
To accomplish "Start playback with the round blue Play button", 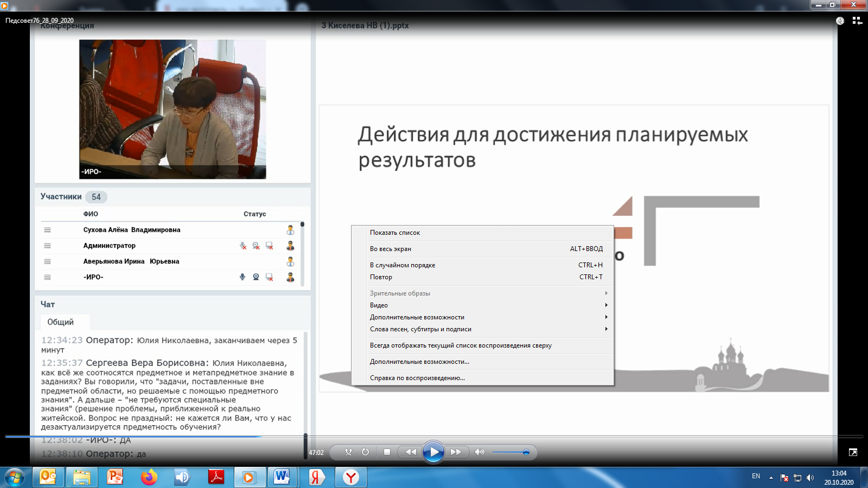I will tap(433, 452).
